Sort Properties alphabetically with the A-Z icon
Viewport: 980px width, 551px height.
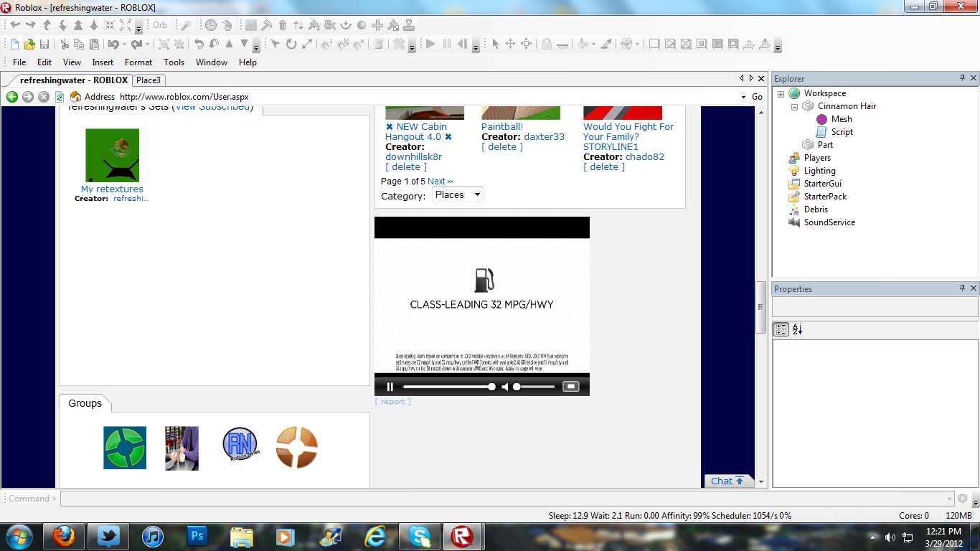coord(797,329)
